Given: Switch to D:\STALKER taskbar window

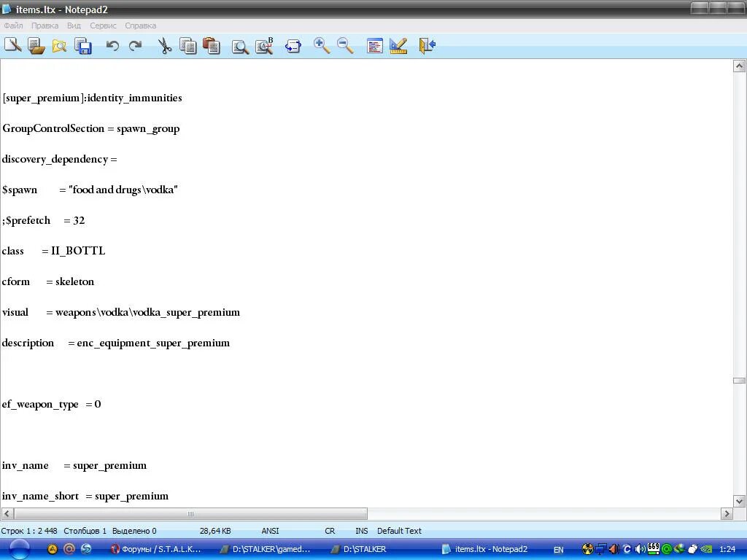Looking at the screenshot, I should [x=360, y=549].
